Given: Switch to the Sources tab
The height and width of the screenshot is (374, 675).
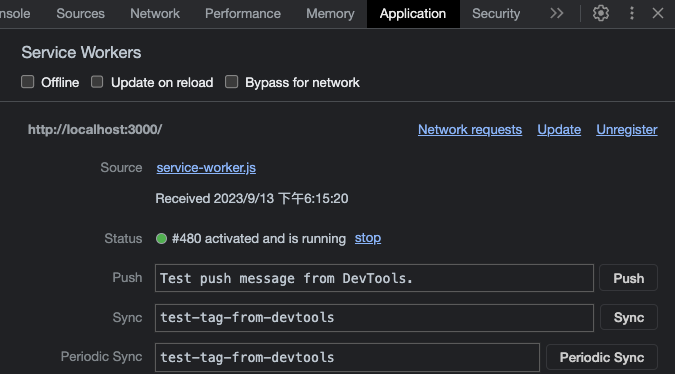Looking at the screenshot, I should [81, 14].
